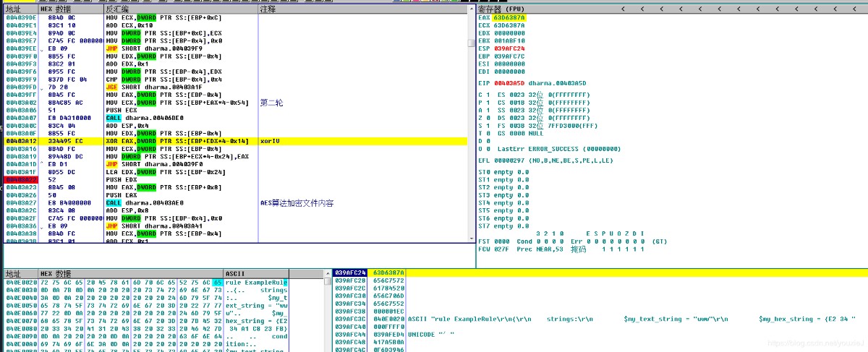
Task: Click the ECX register value
Action: (509, 25)
